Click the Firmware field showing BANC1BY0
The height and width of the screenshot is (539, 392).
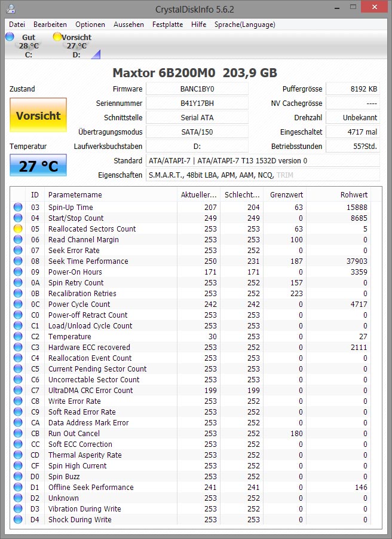point(197,89)
